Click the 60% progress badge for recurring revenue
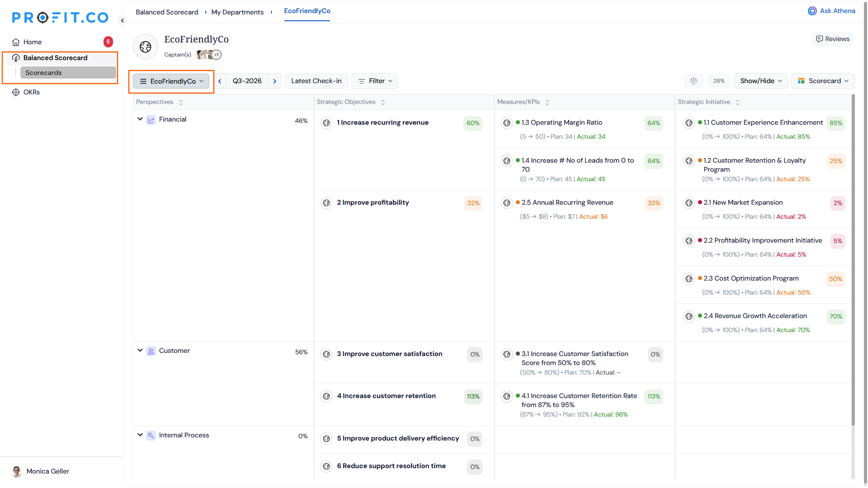This screenshot has width=868, height=488. (x=473, y=123)
